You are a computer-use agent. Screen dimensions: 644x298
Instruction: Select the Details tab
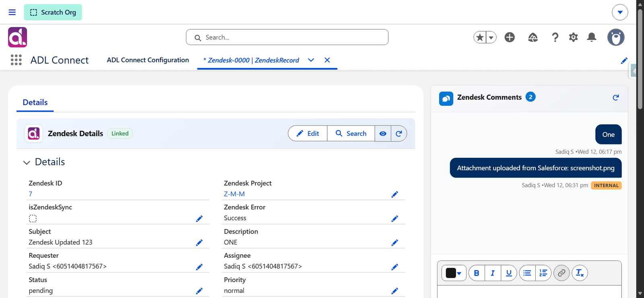[35, 102]
